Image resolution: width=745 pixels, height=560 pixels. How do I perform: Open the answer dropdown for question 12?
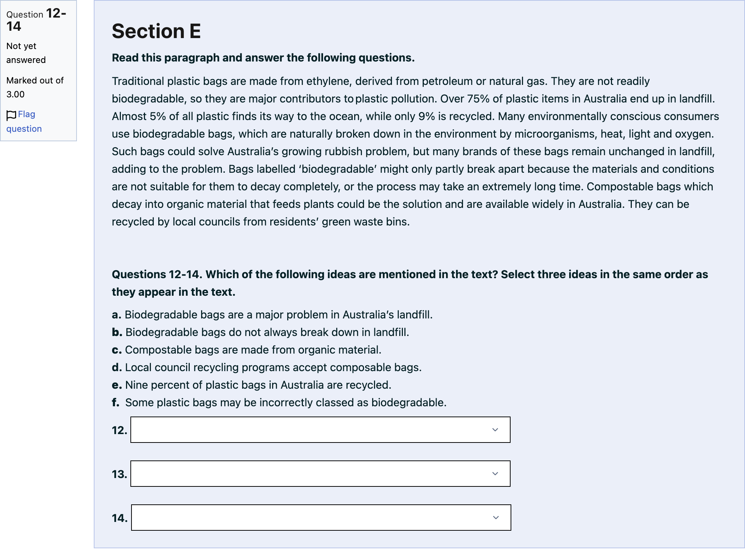pyautogui.click(x=320, y=430)
